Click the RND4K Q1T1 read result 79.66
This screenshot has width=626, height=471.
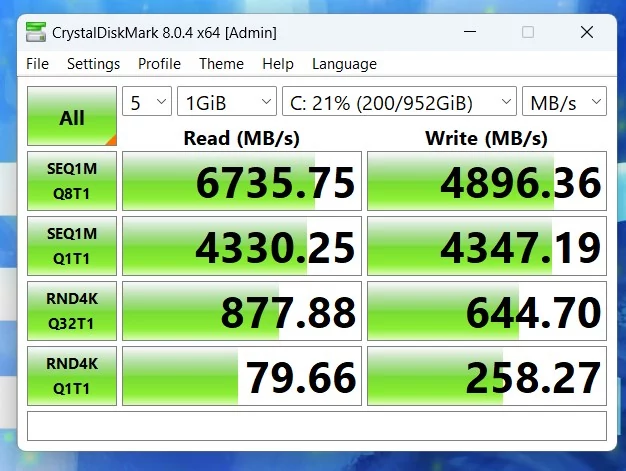[x=242, y=376]
